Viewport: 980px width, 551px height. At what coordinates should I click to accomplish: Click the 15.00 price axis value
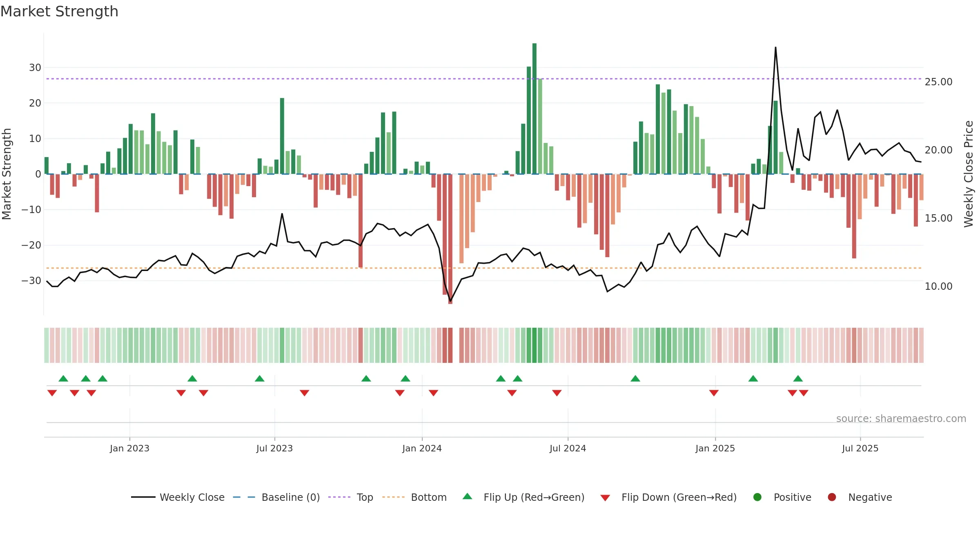coord(938,218)
